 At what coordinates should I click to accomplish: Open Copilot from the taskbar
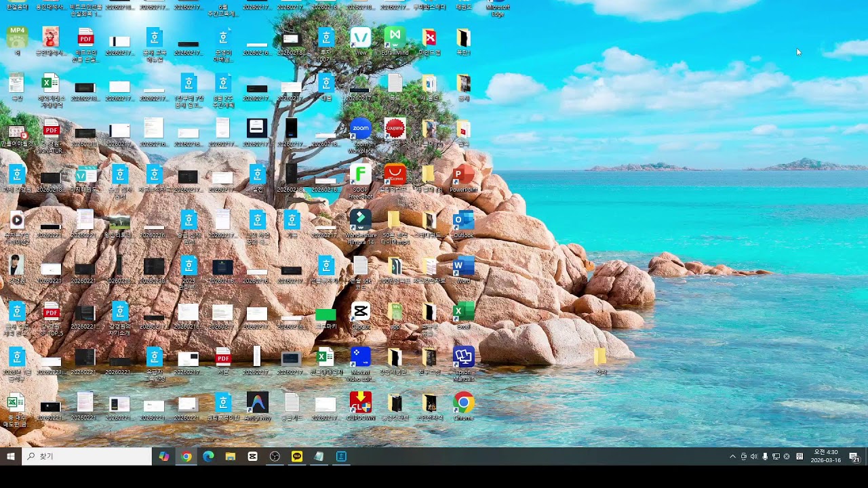click(164, 456)
